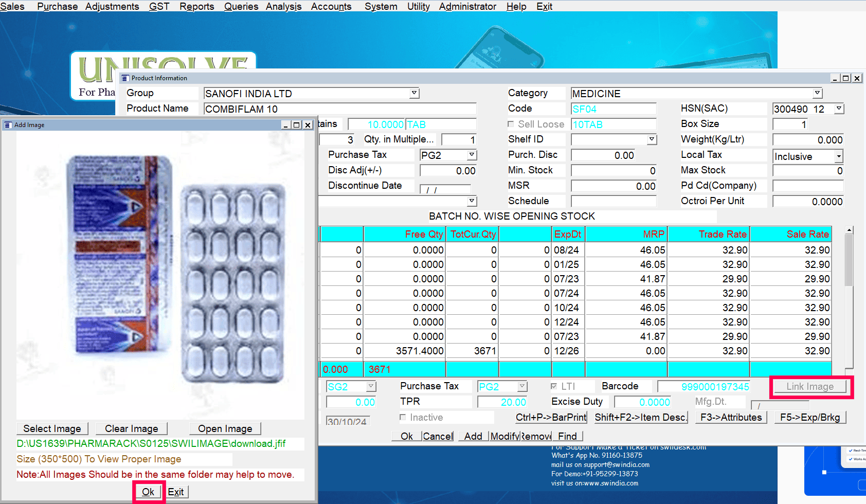The height and width of the screenshot is (504, 866).
Task: Close the Add Image dialog
Action: point(308,125)
